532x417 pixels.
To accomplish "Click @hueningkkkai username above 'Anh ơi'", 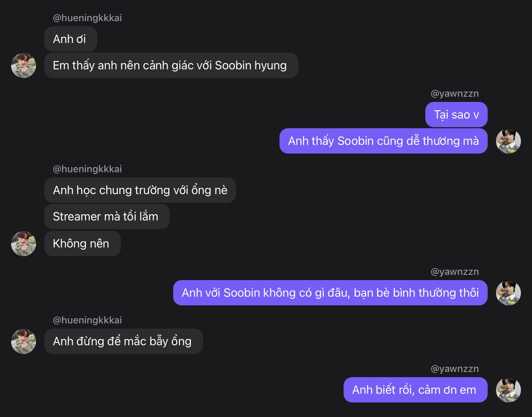I will pyautogui.click(x=87, y=18).
